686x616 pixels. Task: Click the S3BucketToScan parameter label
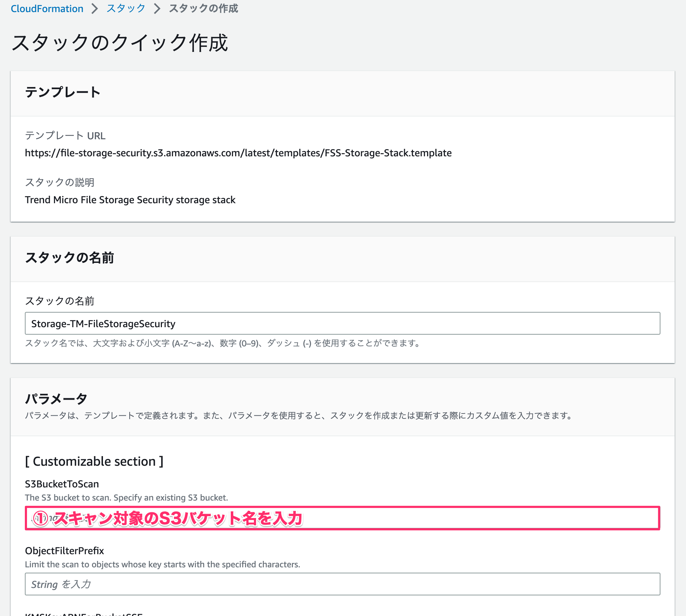(x=62, y=484)
